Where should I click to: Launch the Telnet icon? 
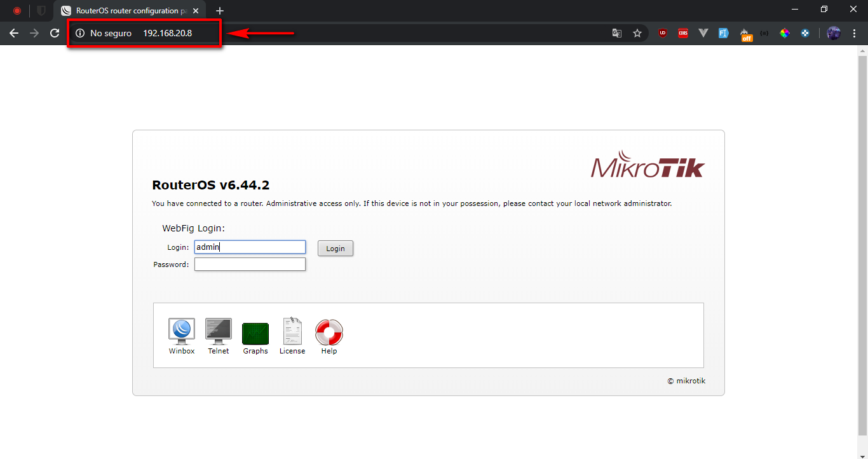219,332
